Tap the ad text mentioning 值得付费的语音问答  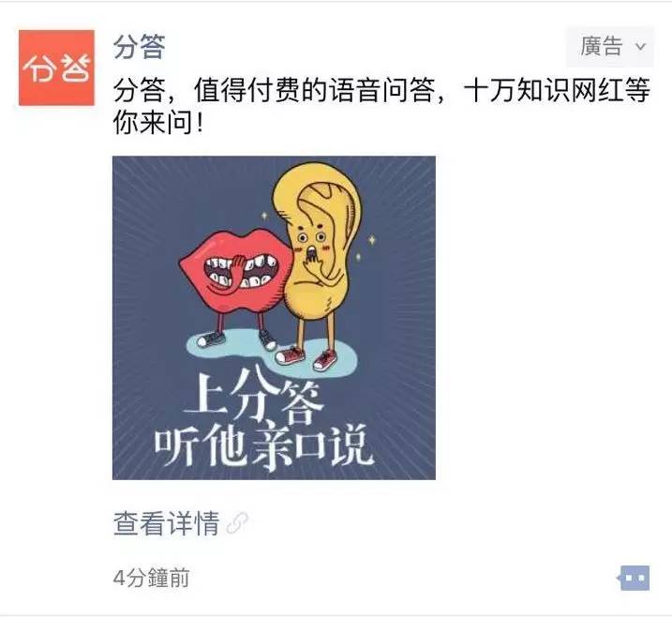[381, 90]
